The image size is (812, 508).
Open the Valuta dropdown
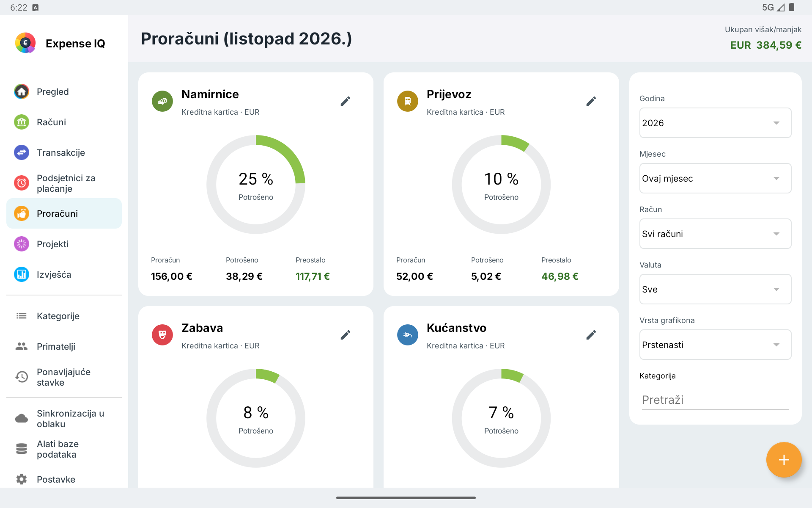(715, 289)
